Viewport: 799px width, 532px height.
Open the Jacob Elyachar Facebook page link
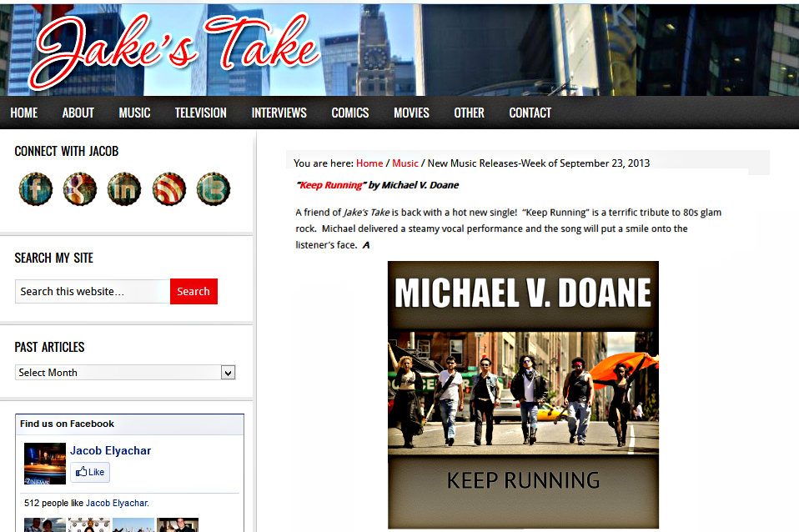pos(111,450)
